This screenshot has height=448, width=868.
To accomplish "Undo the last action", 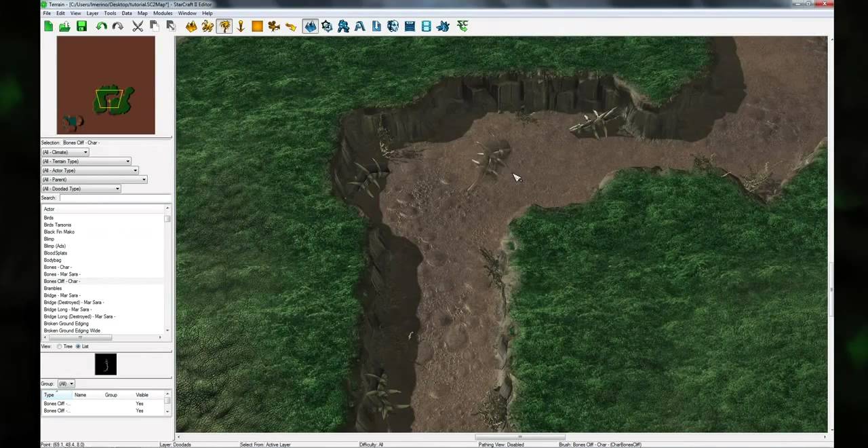I will coord(101,26).
